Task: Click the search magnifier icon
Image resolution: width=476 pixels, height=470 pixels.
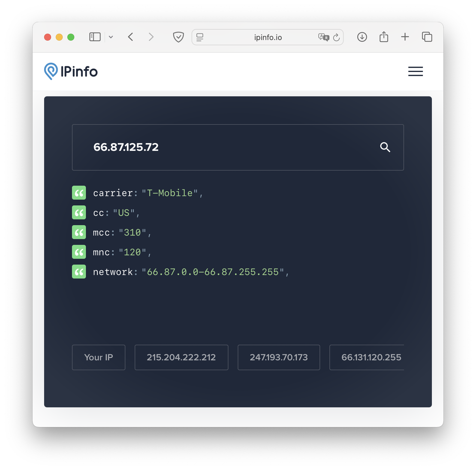Action: pos(385,147)
